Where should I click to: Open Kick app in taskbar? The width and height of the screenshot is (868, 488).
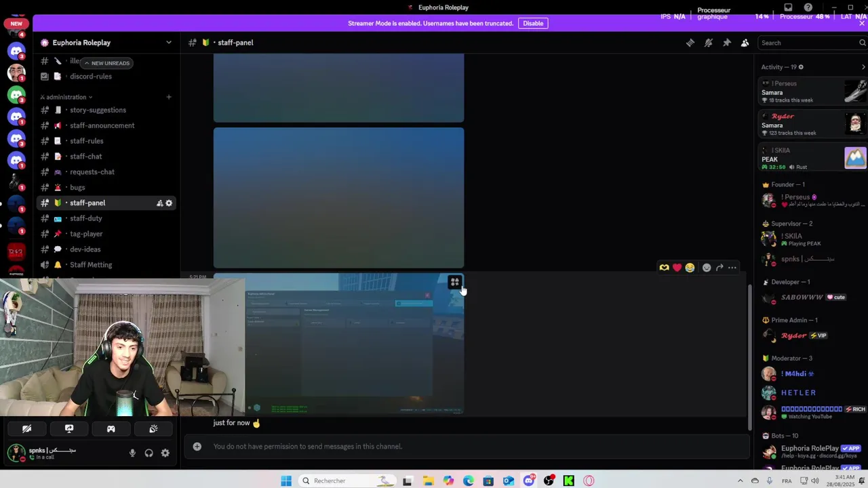(x=568, y=481)
